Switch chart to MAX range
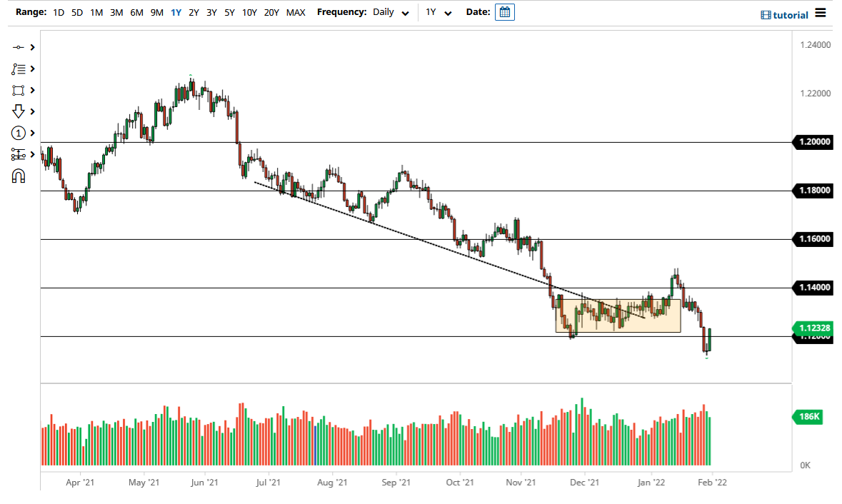The width and height of the screenshot is (842, 504). tap(296, 12)
